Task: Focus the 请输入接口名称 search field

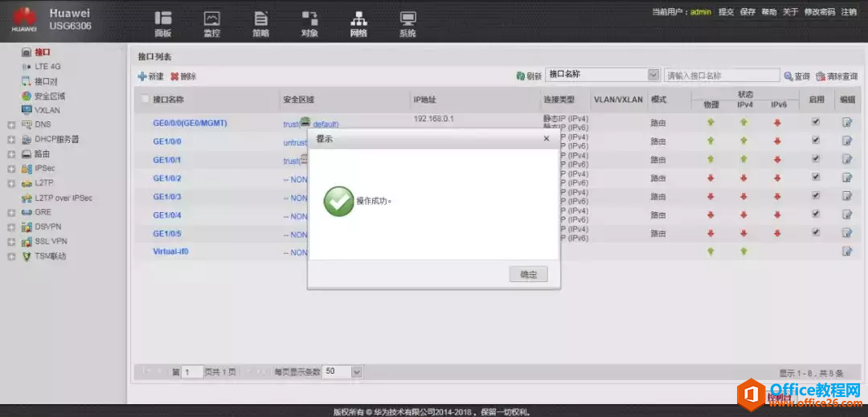Action: 722,76
